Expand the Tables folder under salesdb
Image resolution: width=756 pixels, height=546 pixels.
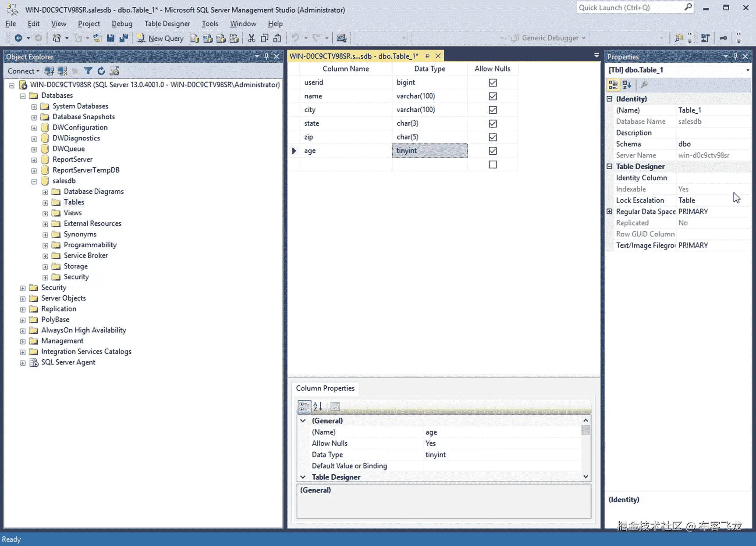pos(45,203)
